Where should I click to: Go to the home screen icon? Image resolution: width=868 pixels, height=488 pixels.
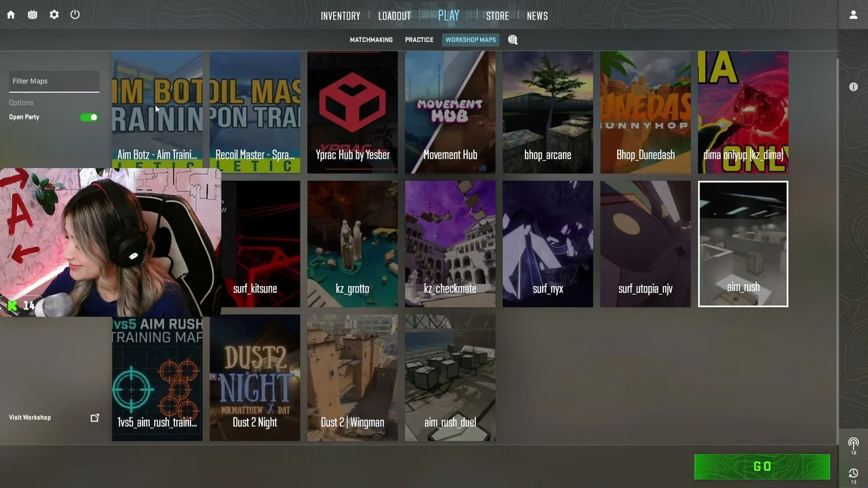click(11, 15)
